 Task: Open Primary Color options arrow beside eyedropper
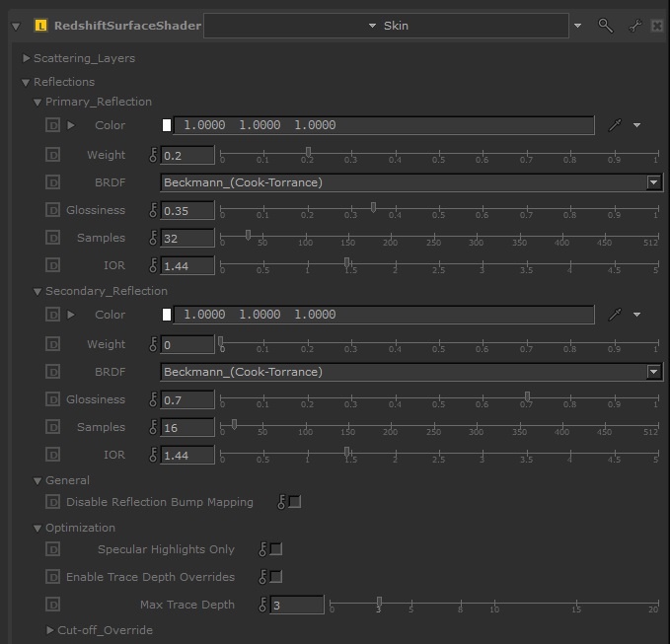point(636,125)
